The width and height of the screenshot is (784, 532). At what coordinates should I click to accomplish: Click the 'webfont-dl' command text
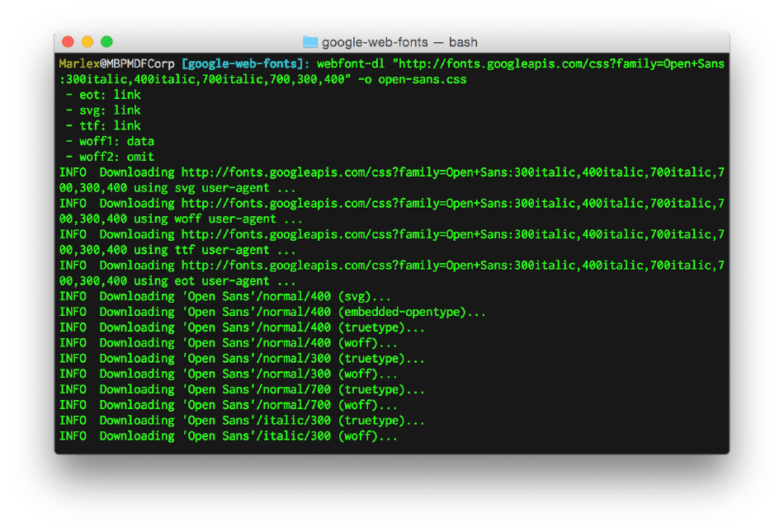tap(351, 64)
